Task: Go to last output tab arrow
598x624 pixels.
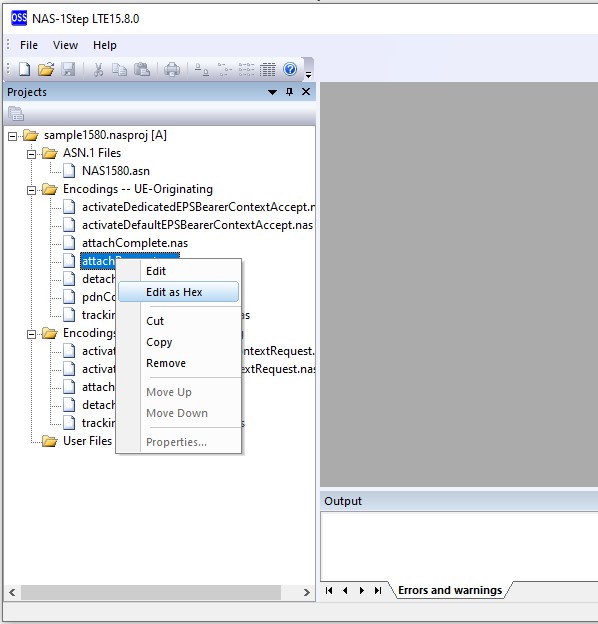Action: (378, 591)
